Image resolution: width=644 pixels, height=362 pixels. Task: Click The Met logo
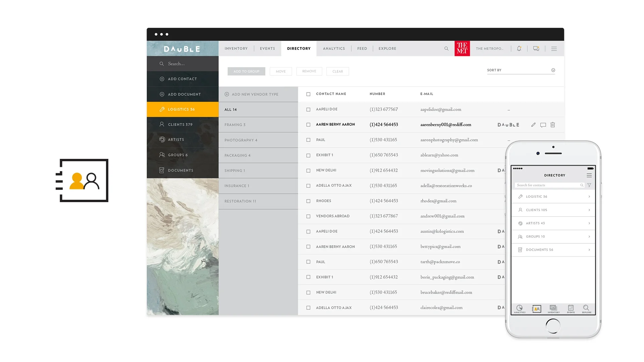pos(462,49)
